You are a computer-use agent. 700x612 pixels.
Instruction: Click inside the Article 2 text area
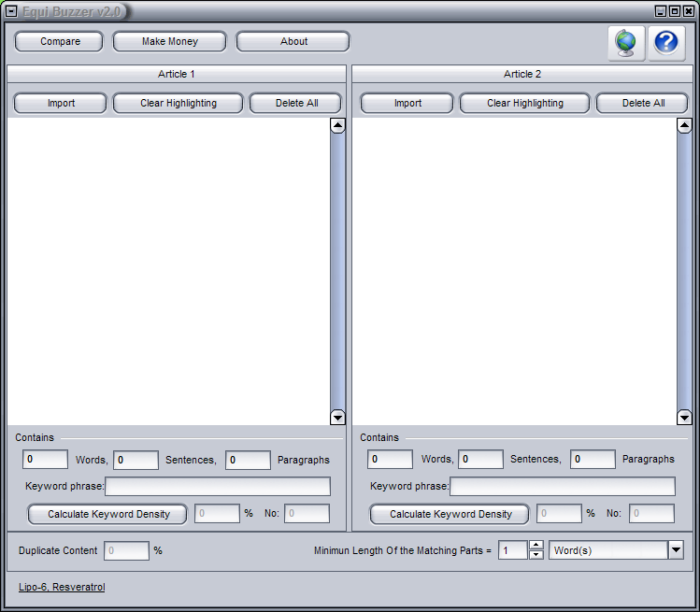[x=514, y=271]
